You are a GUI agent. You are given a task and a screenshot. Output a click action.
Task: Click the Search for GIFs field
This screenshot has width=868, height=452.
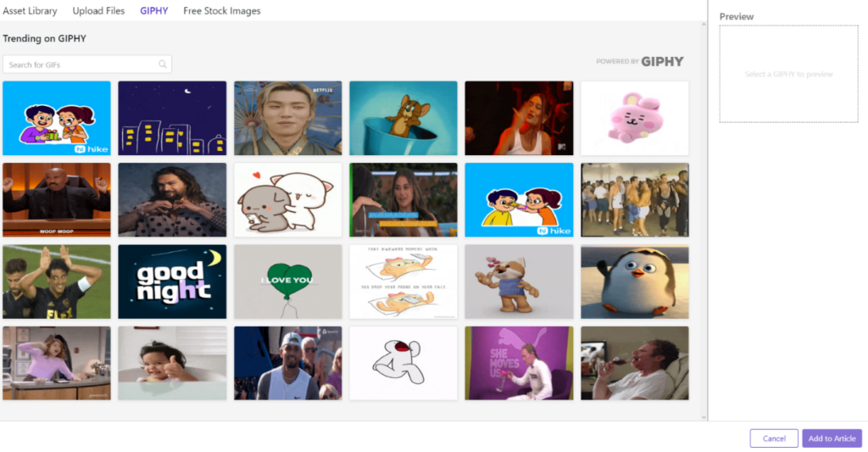(x=87, y=64)
